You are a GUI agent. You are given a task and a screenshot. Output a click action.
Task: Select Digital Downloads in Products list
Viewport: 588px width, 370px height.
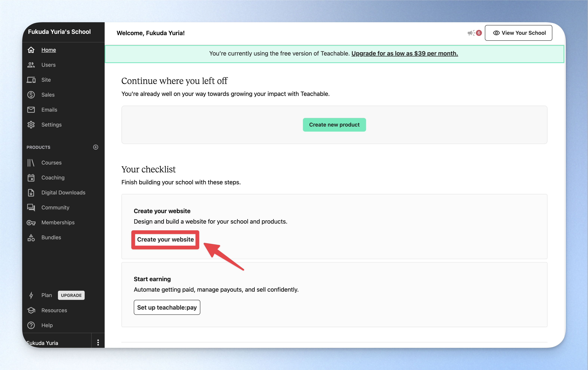(x=64, y=193)
